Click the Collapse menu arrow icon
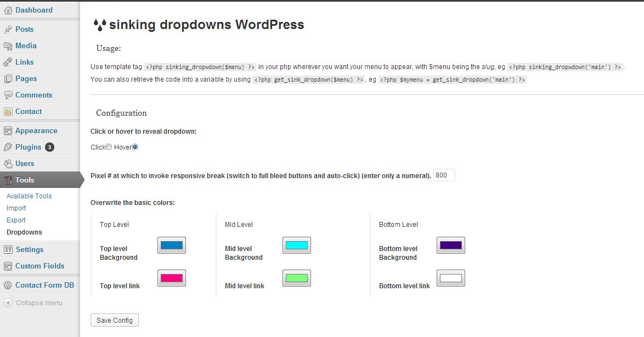 click(8, 303)
